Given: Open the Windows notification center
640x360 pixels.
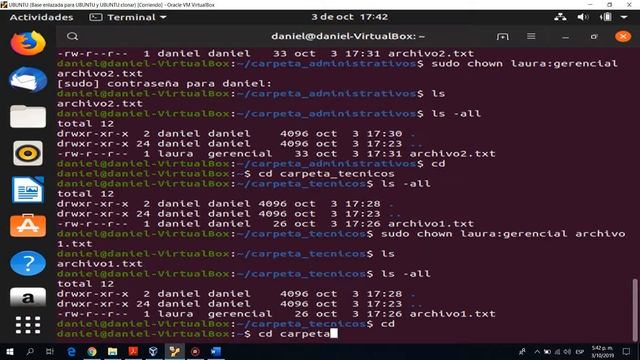Looking at the screenshot, I should coord(627,351).
